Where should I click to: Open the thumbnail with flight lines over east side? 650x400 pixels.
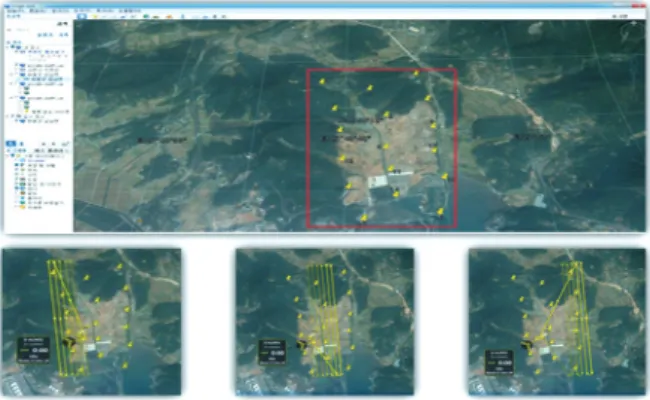coord(557,322)
